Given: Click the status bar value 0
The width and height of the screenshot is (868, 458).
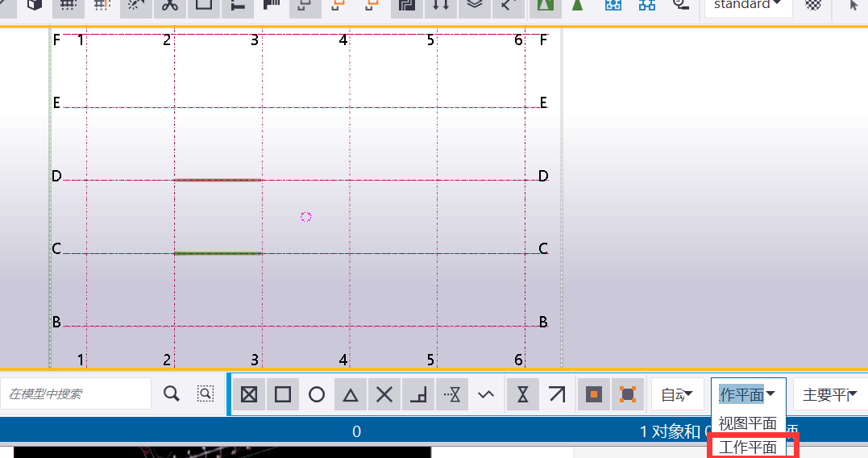Looking at the screenshot, I should point(356,431).
